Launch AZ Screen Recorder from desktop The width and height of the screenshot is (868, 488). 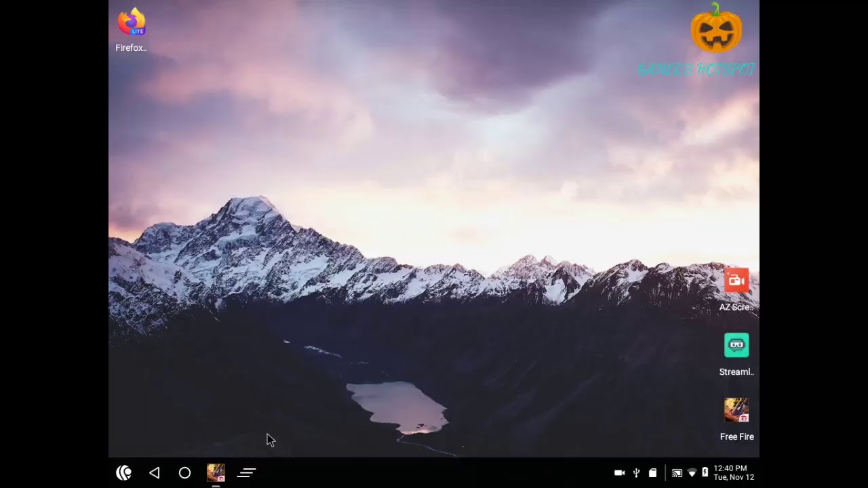pyautogui.click(x=736, y=289)
